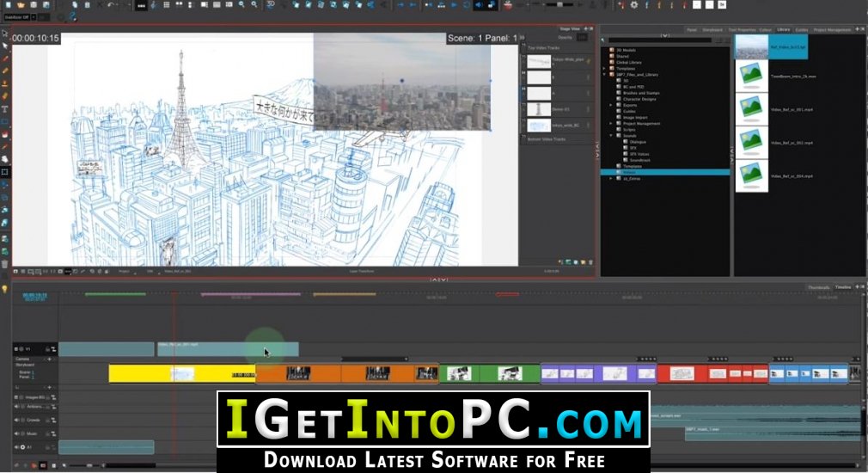Expand the Exports folder in library

pos(611,105)
